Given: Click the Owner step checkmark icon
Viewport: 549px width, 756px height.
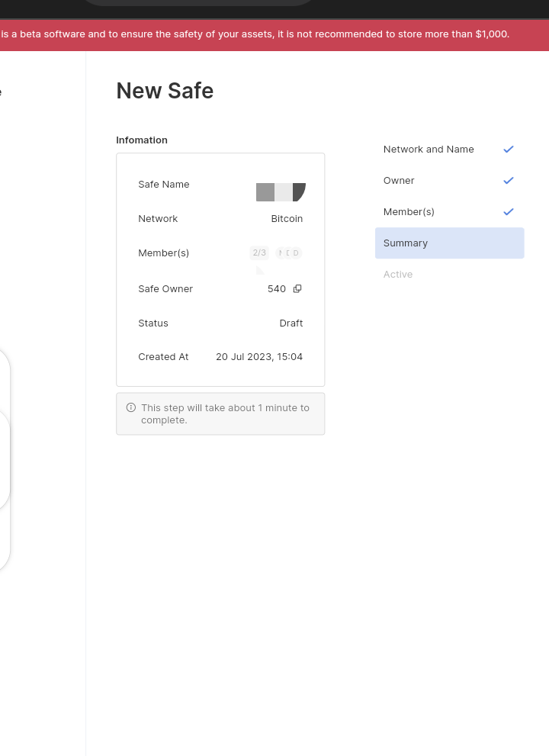Looking at the screenshot, I should point(509,181).
